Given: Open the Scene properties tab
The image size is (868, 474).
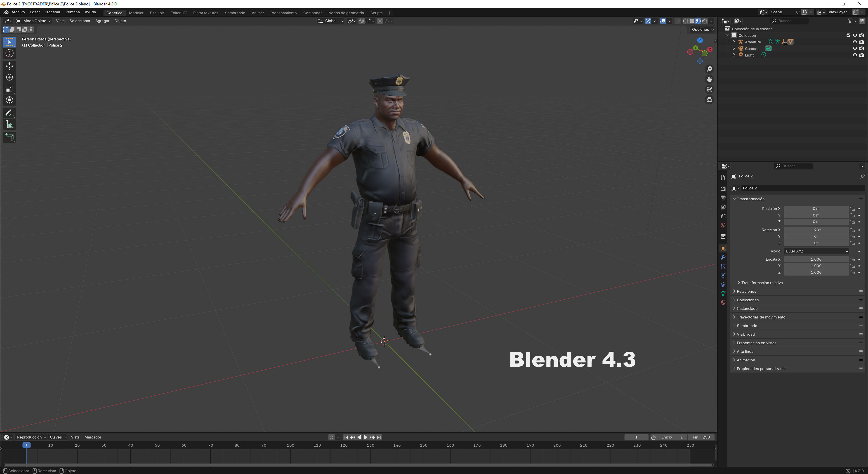Looking at the screenshot, I should (723, 216).
